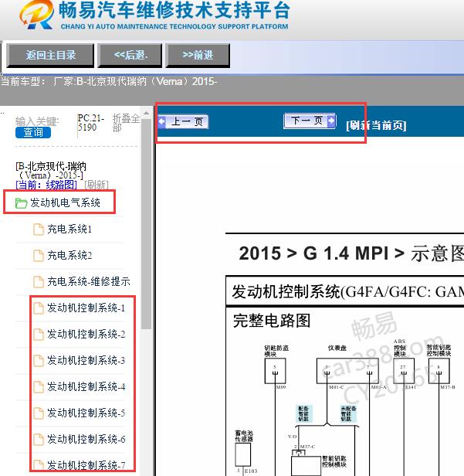The width and height of the screenshot is (464, 476).
Task: Open 充电系统1 document
Action: pyautogui.click(x=69, y=229)
